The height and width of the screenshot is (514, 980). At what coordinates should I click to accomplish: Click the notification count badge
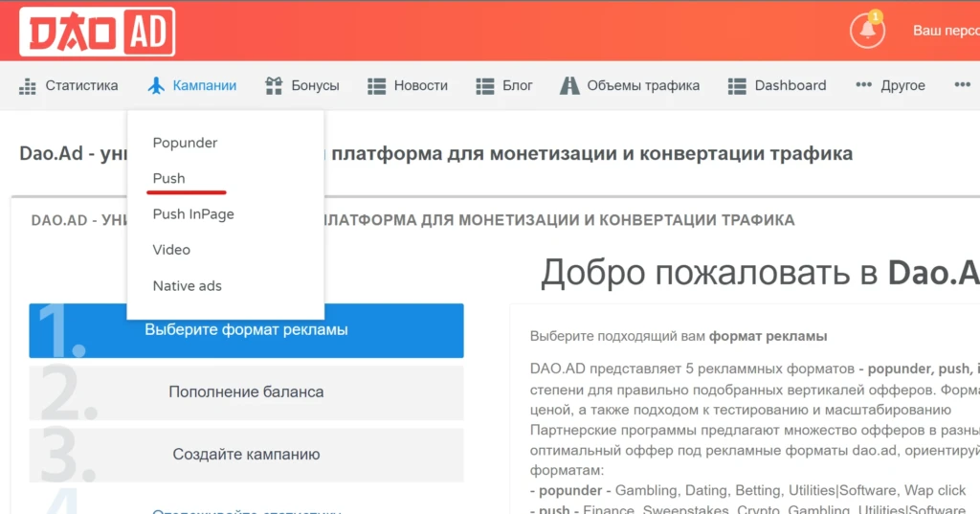pyautogui.click(x=876, y=16)
